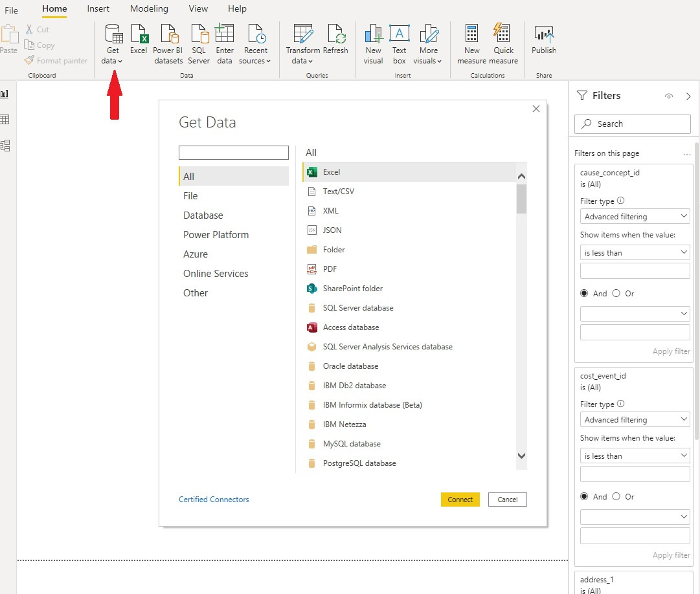This screenshot has width=700, height=594.
Task: Open the Certified Connectors link
Action: (214, 500)
